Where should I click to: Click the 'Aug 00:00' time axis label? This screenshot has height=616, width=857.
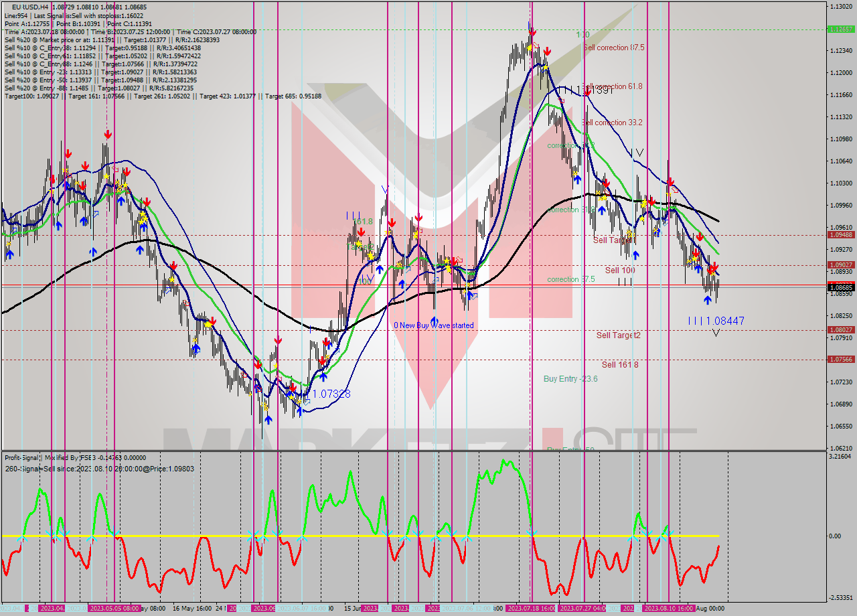click(710, 609)
